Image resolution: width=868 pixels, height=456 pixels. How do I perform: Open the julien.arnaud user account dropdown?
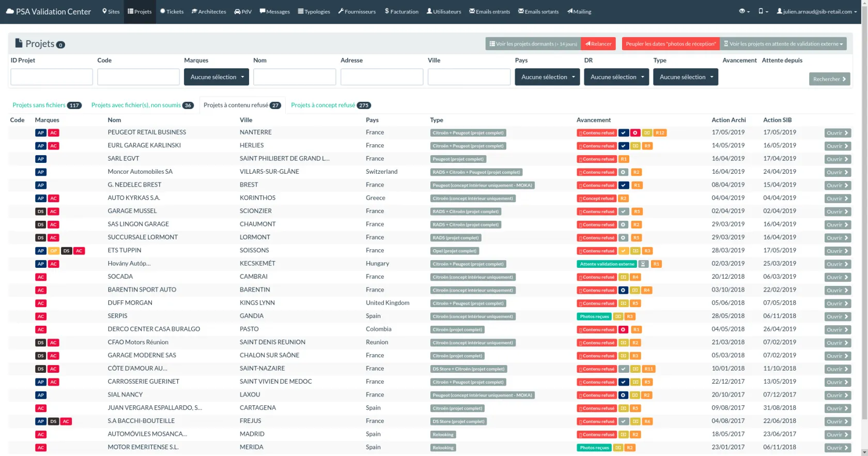click(x=817, y=11)
